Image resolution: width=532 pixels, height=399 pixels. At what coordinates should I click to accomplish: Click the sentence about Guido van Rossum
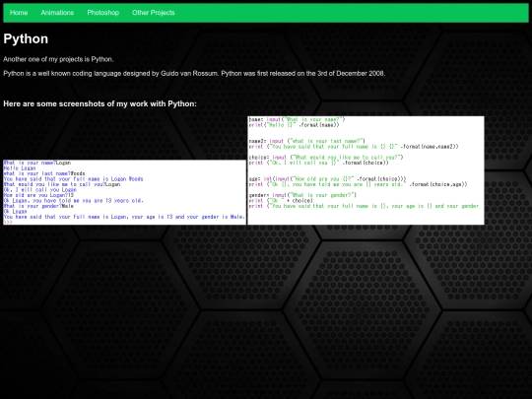click(x=194, y=73)
